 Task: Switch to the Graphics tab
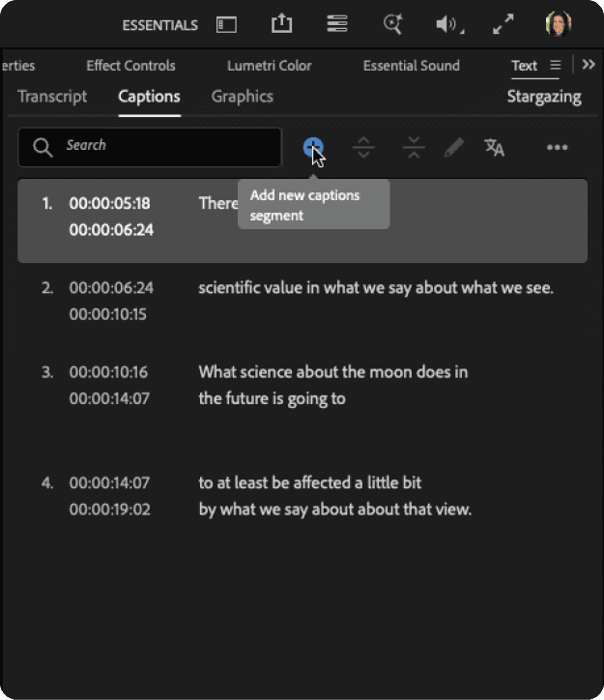pos(243,97)
